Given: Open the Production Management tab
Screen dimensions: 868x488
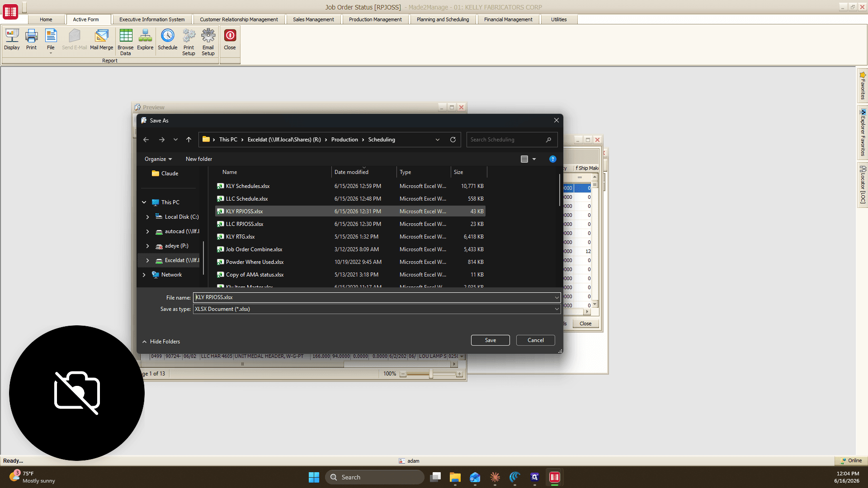Looking at the screenshot, I should (x=375, y=19).
